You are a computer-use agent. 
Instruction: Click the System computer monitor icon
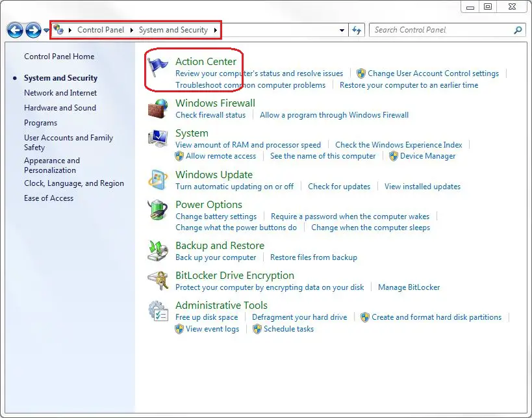pyautogui.click(x=158, y=138)
